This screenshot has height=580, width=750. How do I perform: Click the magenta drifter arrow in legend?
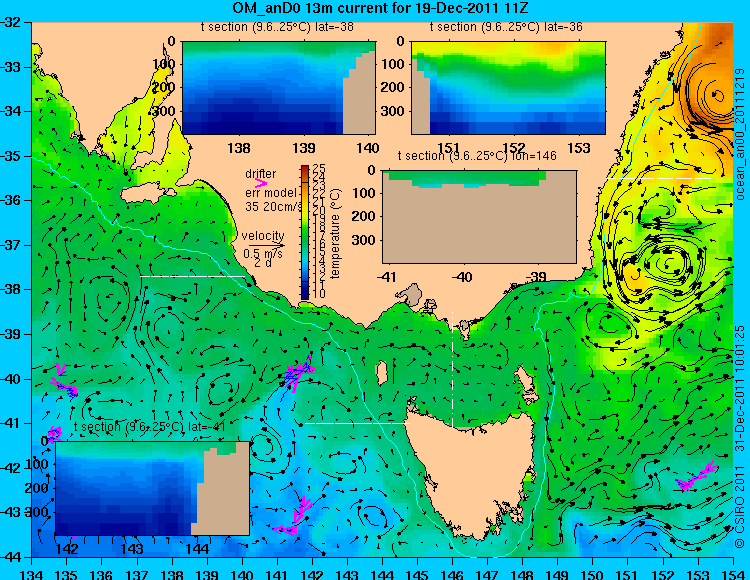pyautogui.click(x=261, y=183)
